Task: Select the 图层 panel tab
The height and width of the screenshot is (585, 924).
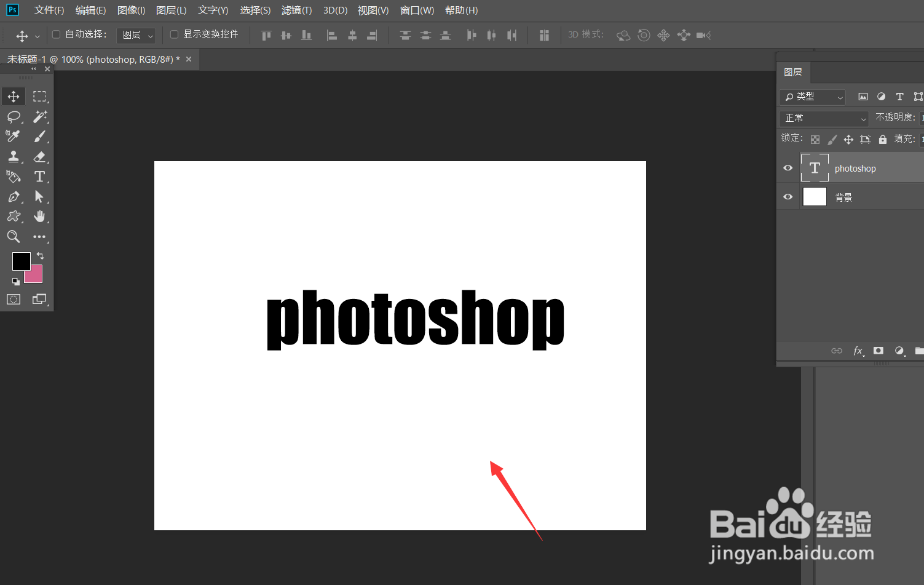Action: 793,72
